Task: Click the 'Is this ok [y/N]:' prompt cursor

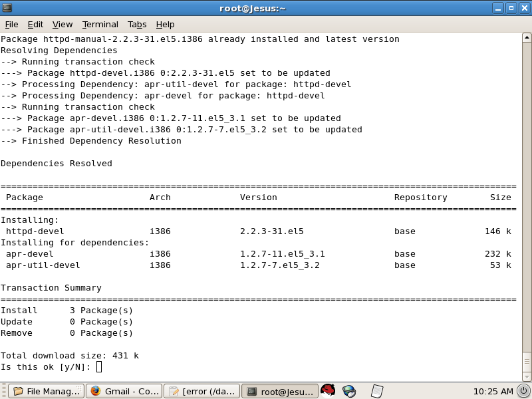Action: pos(99,367)
